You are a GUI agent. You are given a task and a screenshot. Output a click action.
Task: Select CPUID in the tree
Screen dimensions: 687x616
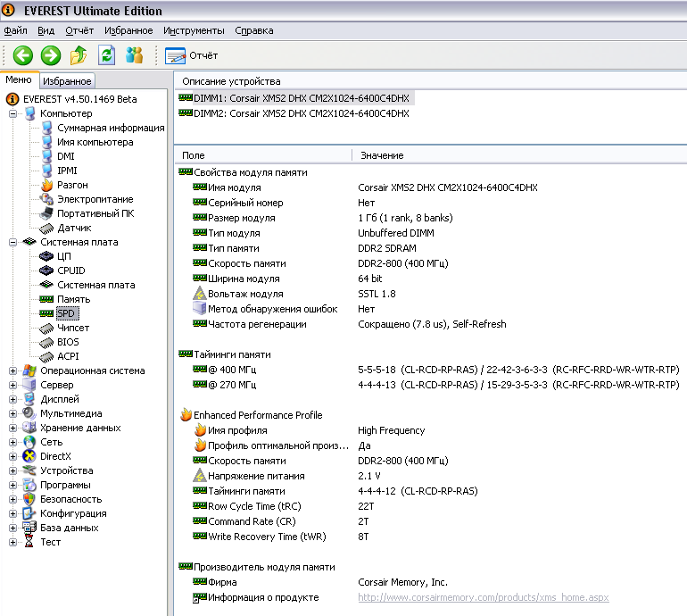71,271
